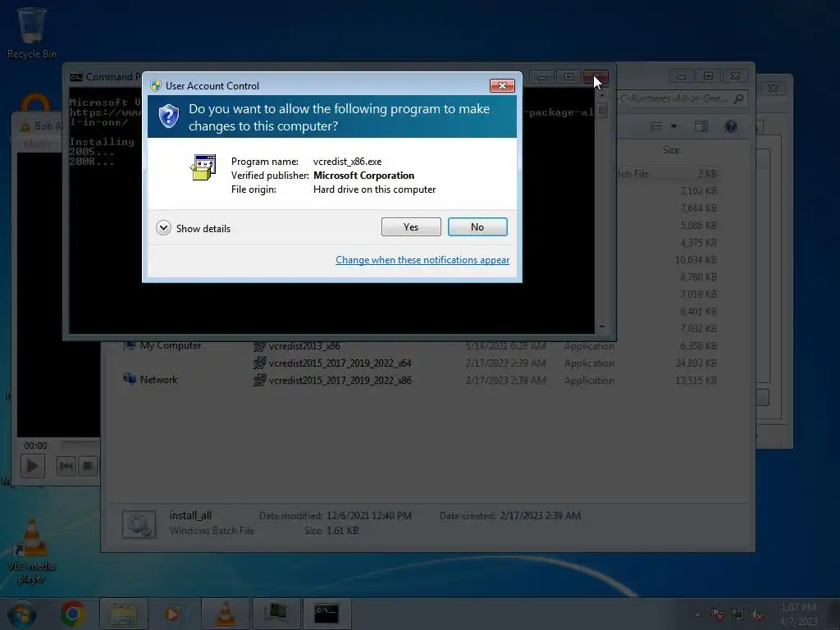Close the Command Prompt window
The height and width of the screenshot is (630, 840).
596,77
